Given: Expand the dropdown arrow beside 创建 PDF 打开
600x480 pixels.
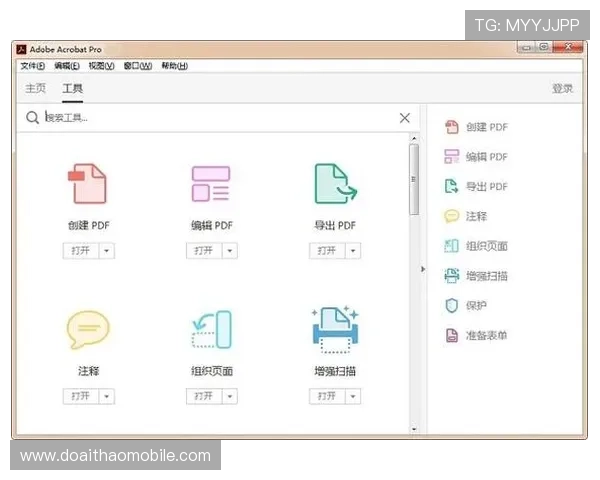Looking at the screenshot, I should click(x=106, y=251).
